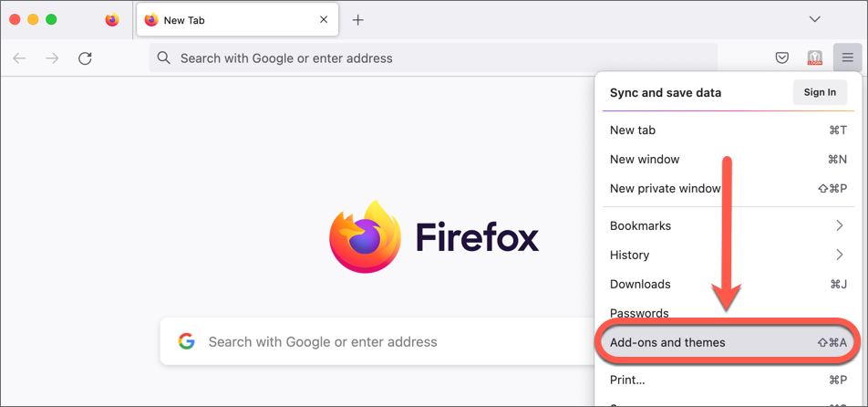
Task: Click the Sync and save data heading
Action: pyautogui.click(x=666, y=92)
